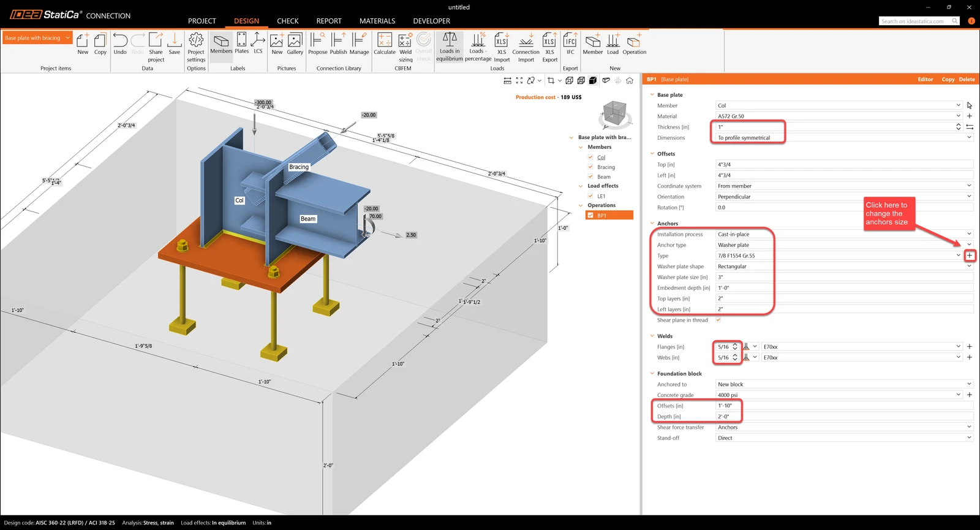Switch to the PROJECT tab
980x530 pixels.
point(202,21)
